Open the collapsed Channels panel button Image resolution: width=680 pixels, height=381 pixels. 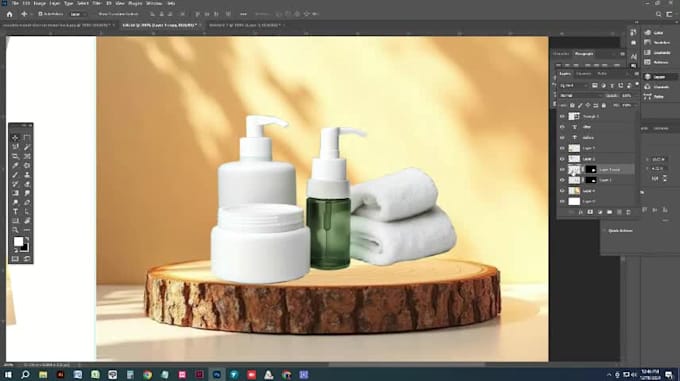point(658,87)
